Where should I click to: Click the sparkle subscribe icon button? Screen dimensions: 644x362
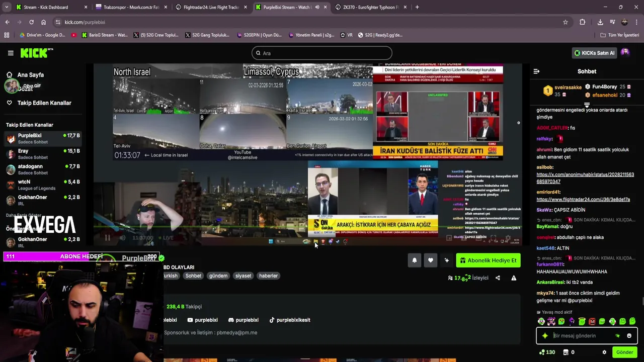(x=446, y=260)
